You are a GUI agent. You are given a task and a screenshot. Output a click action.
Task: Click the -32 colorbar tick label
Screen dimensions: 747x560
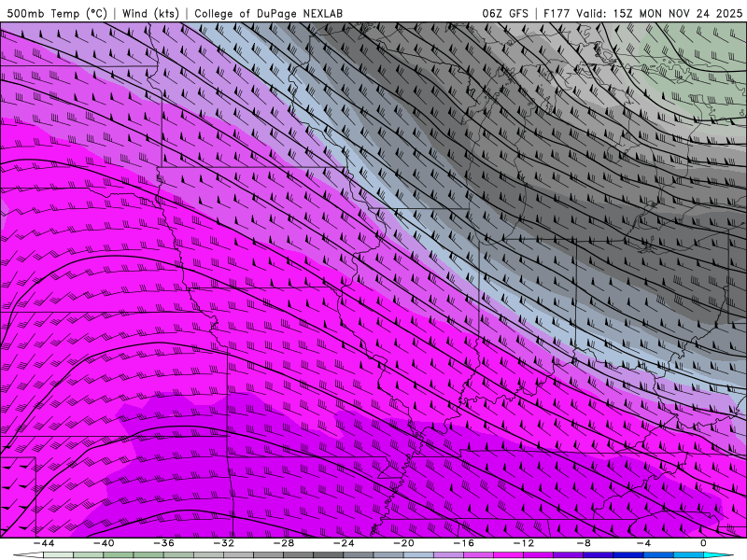click(224, 543)
